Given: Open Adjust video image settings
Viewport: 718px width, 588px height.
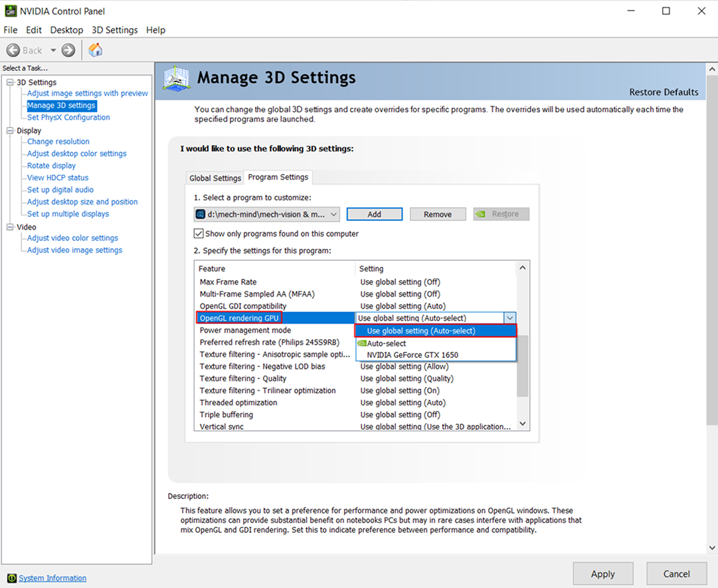Looking at the screenshot, I should (74, 250).
